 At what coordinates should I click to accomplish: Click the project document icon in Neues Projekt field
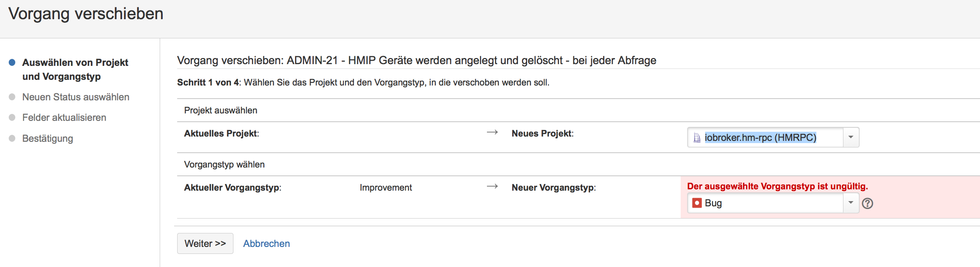pos(697,138)
